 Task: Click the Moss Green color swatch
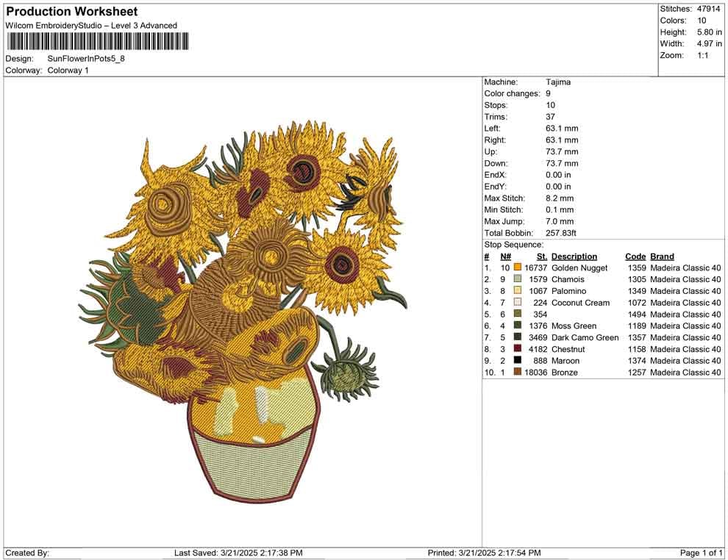click(x=517, y=326)
